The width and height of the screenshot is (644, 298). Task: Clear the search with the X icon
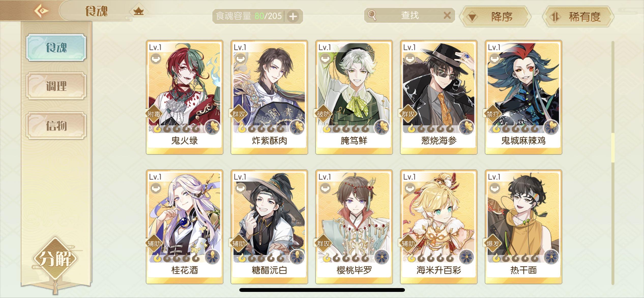[x=447, y=15]
